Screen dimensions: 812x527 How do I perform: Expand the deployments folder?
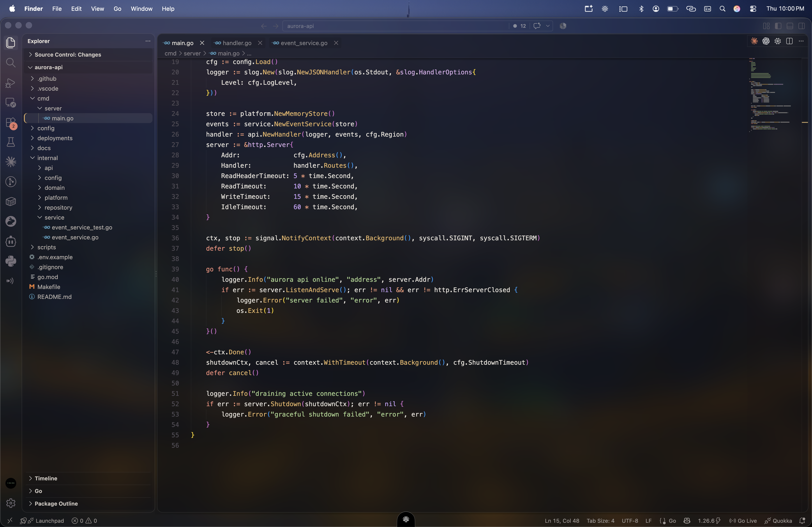(x=88, y=138)
